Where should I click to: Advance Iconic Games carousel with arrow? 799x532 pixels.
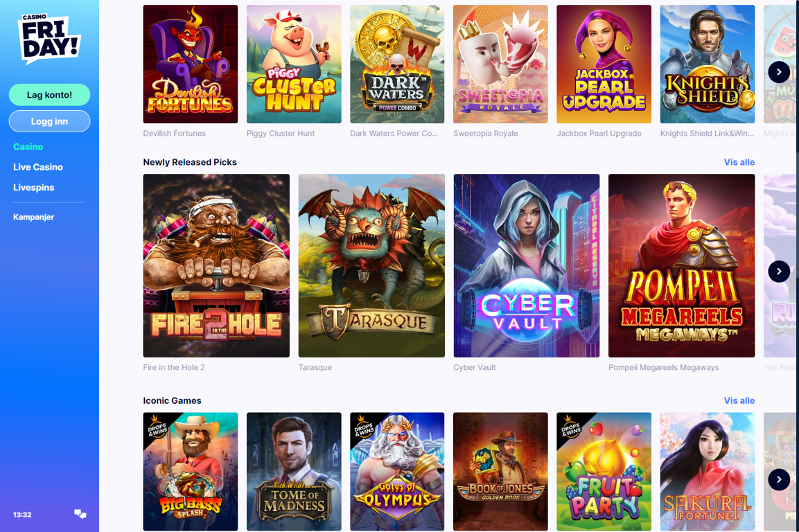[x=779, y=479]
